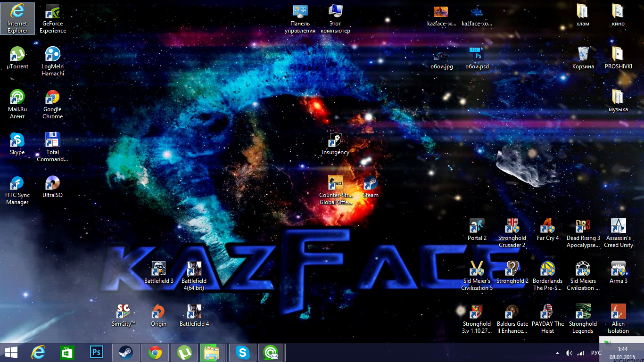Open HTC Sync Manager shortcut

[17, 189]
